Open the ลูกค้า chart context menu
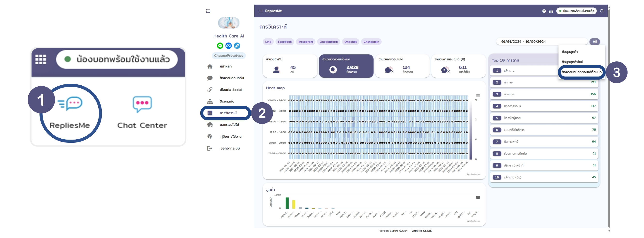 478,198
